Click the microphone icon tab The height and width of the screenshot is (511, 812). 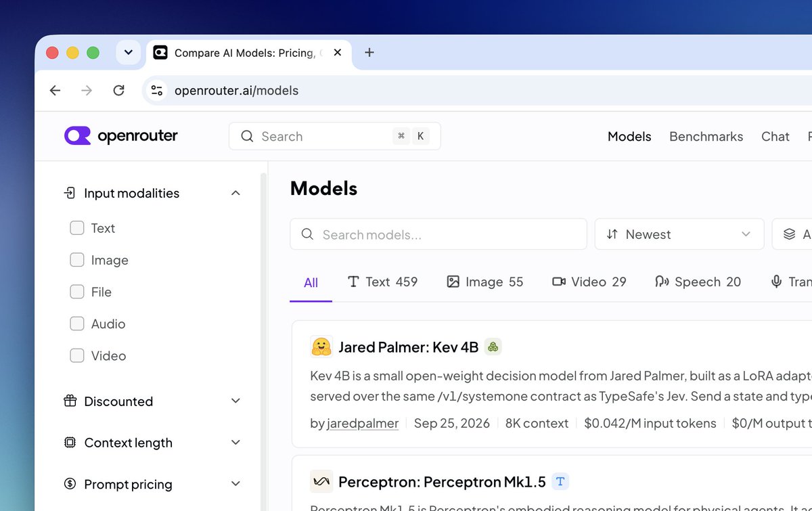777,282
